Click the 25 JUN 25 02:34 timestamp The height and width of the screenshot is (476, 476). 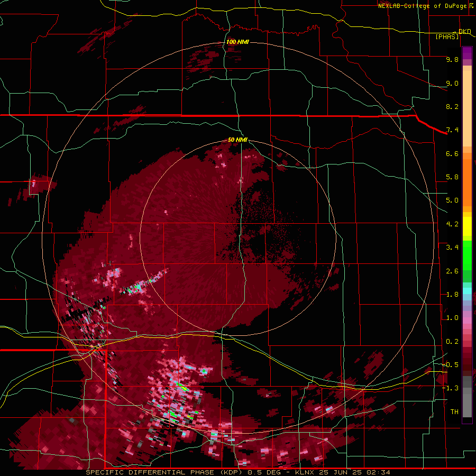(x=354, y=472)
